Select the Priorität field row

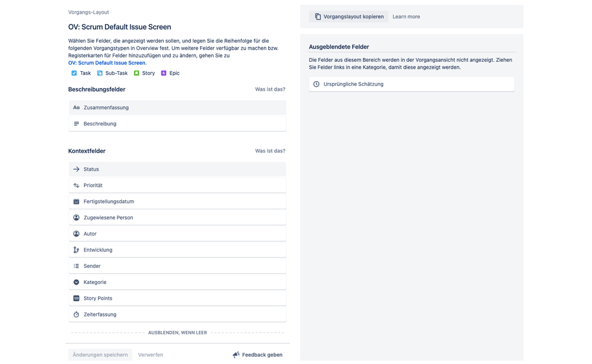pos(177,185)
